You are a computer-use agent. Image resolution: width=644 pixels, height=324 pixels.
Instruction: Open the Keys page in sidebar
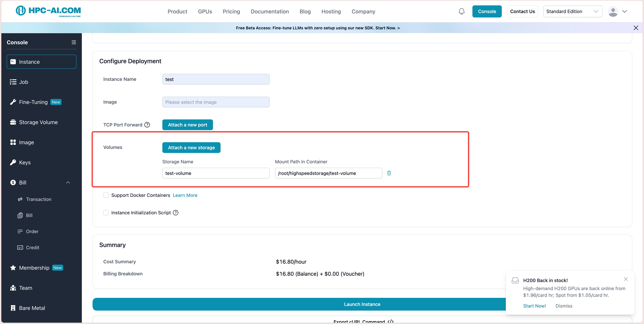click(25, 163)
